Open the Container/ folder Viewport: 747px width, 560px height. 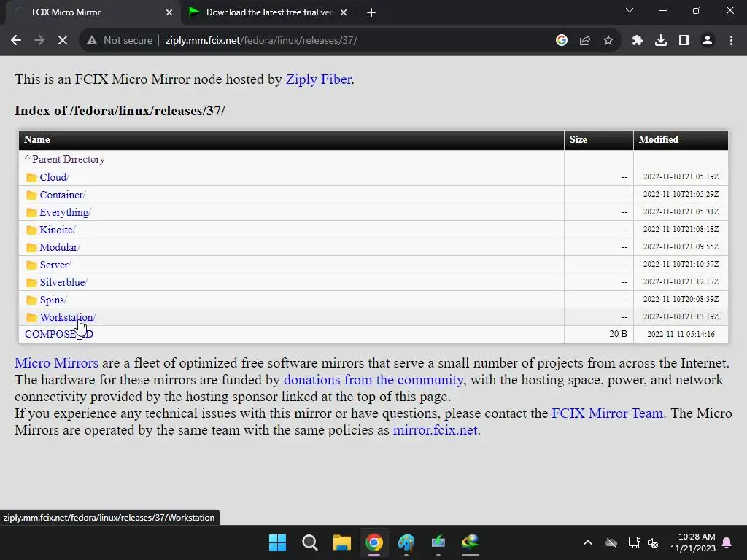[x=63, y=195]
